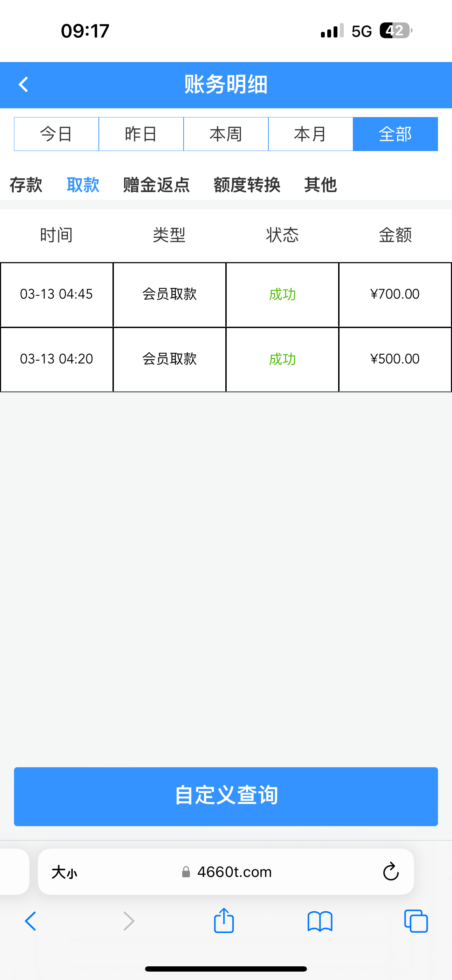Tap the ¥700.00 withdrawal row amount
The width and height of the screenshot is (452, 980).
click(x=395, y=294)
